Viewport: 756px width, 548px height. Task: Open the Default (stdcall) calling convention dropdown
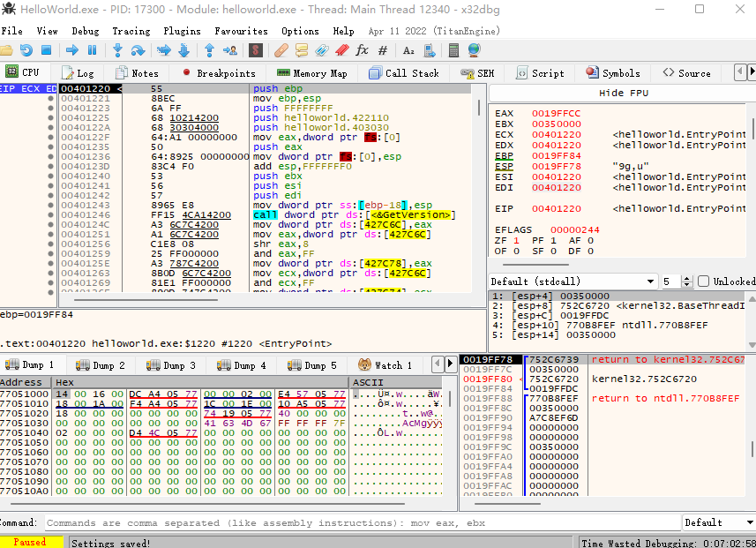click(573, 282)
